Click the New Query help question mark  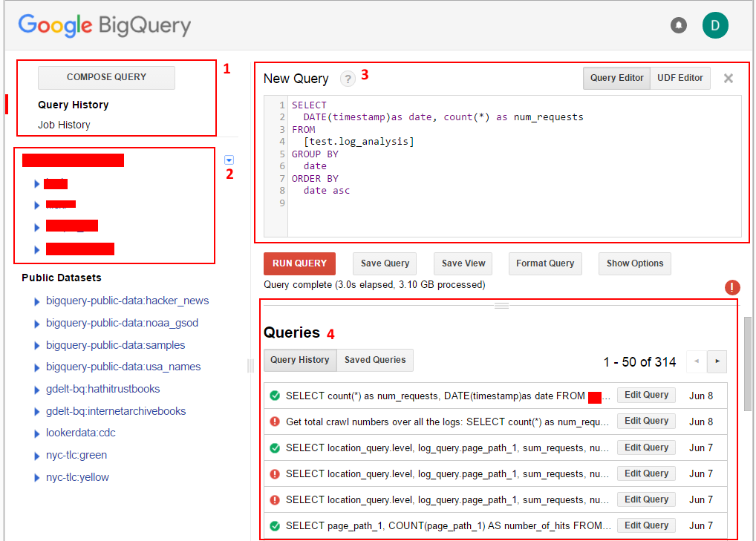(348, 79)
